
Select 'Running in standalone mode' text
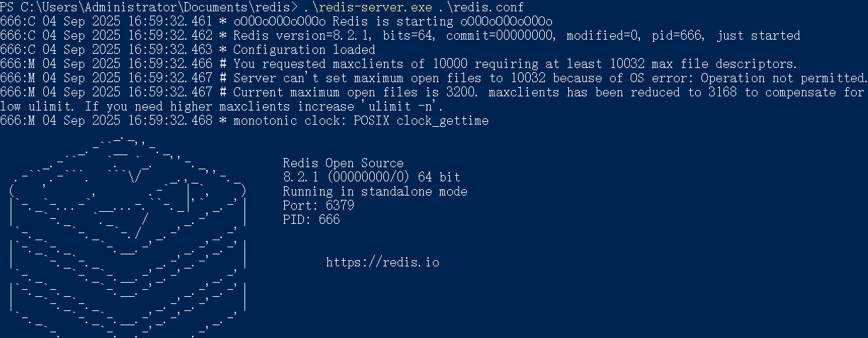[375, 191]
